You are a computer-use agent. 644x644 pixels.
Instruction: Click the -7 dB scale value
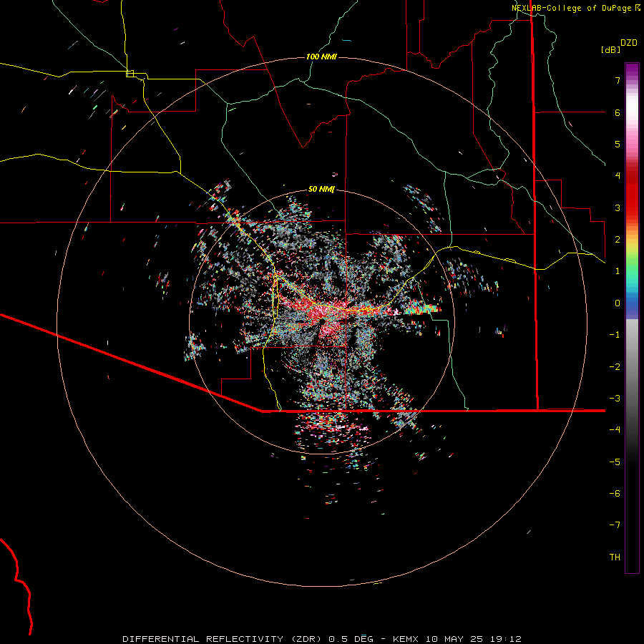615,525
